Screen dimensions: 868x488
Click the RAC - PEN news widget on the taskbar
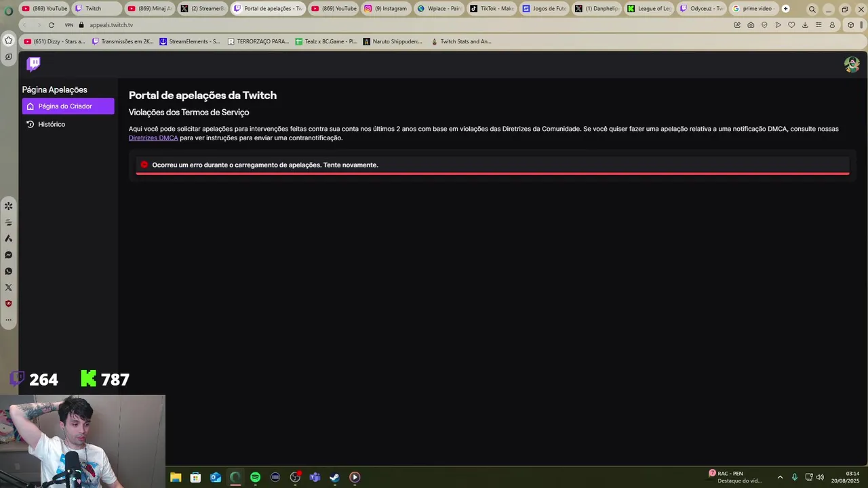pyautogui.click(x=735, y=477)
